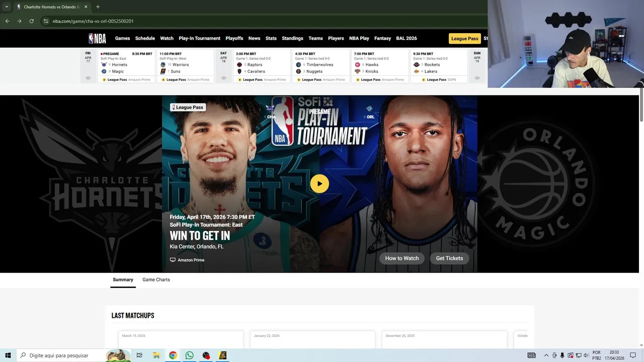The width and height of the screenshot is (644, 362).
Task: Play the pregame hero video
Action: point(319,184)
